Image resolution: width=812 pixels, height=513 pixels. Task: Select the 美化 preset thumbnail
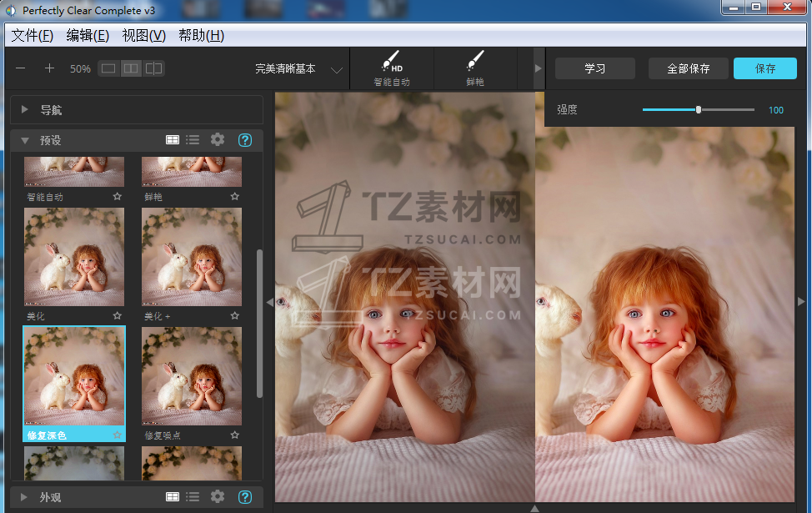[74, 257]
